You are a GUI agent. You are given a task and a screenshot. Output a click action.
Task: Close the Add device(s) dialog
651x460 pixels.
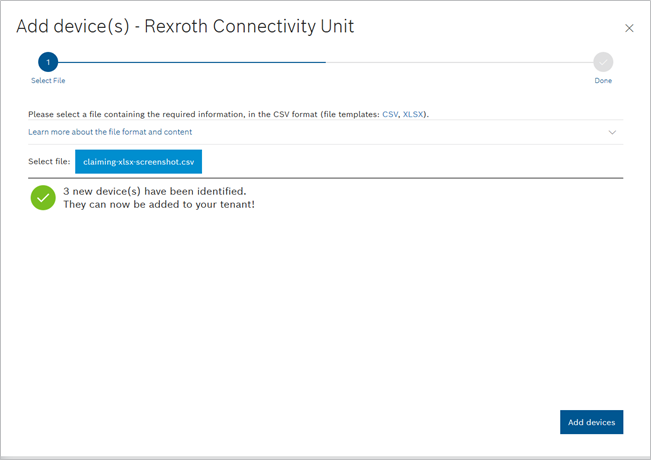[x=629, y=28]
